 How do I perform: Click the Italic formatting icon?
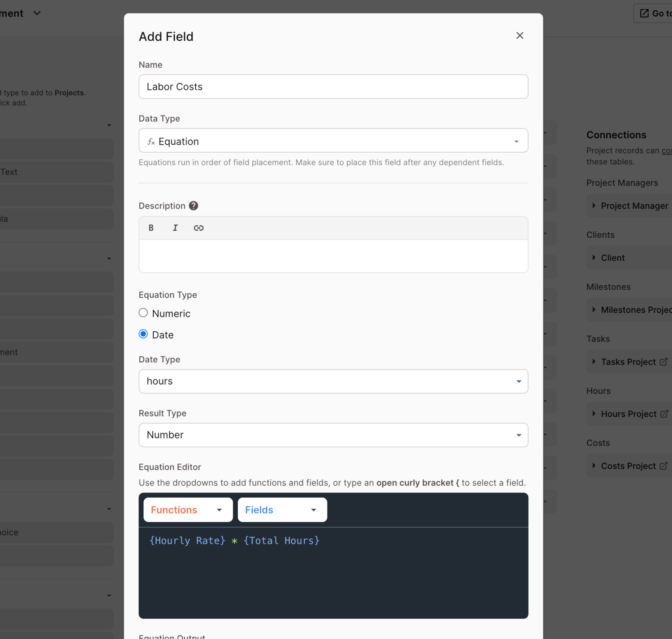175,228
